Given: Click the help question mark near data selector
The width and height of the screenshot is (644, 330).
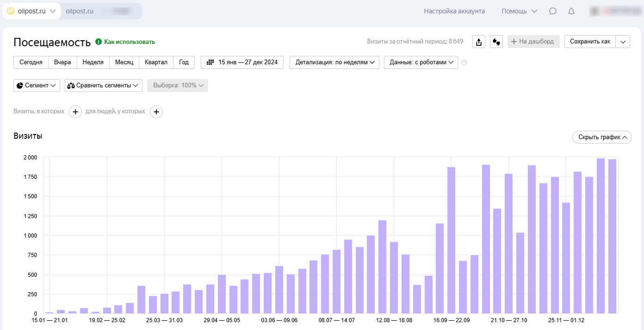Looking at the screenshot, I should (x=464, y=62).
